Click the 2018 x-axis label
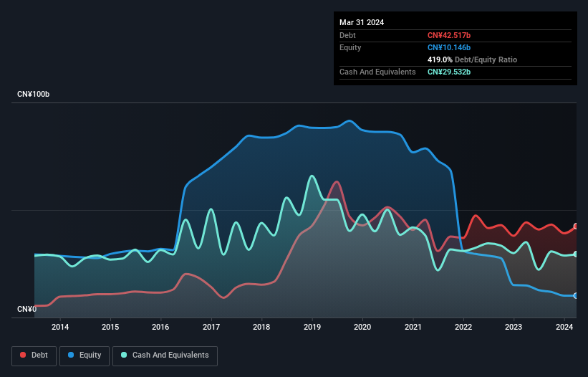This screenshot has width=588, height=377. click(x=261, y=327)
